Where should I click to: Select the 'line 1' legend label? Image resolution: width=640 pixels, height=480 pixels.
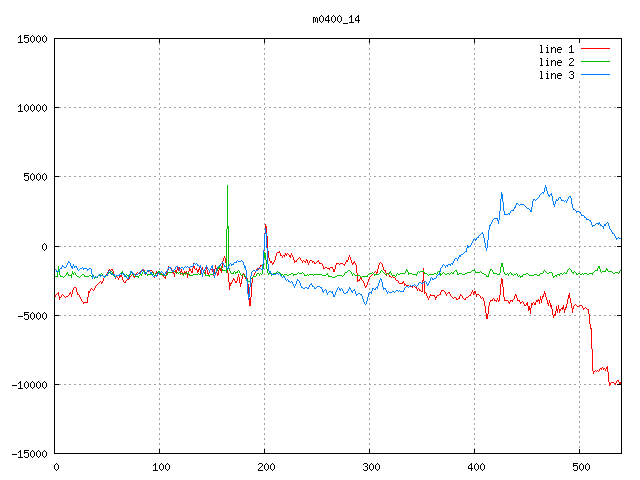pos(556,49)
